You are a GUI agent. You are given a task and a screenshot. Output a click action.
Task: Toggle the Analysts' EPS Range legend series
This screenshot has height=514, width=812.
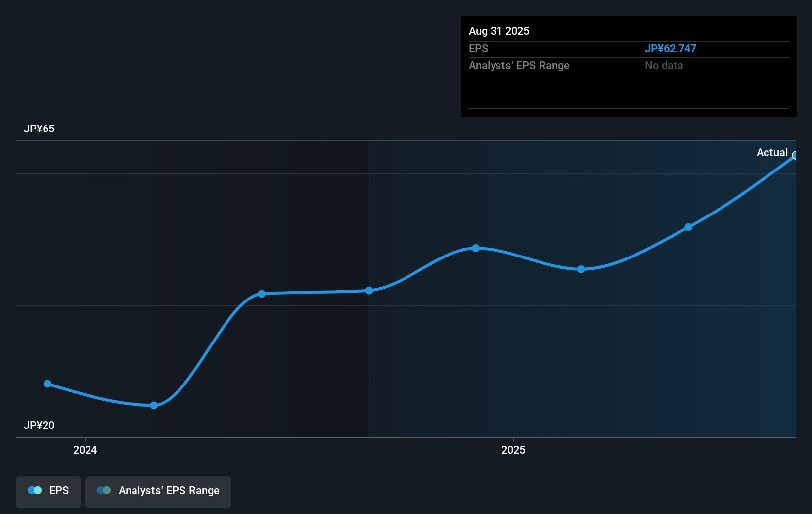point(158,492)
